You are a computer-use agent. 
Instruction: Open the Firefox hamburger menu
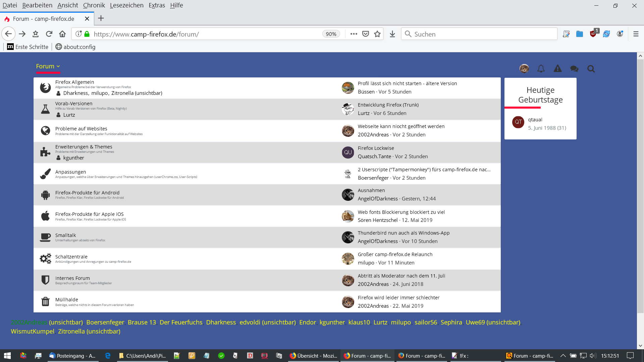(636, 34)
